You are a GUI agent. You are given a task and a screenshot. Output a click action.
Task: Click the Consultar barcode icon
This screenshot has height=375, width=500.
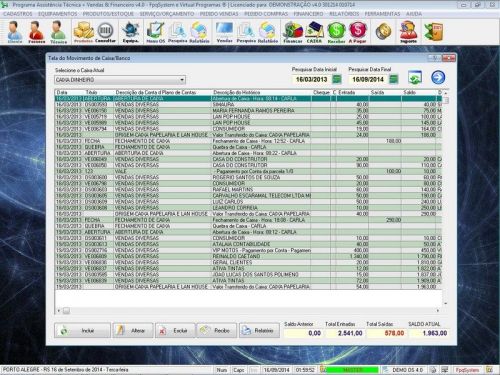pyautogui.click(x=105, y=32)
